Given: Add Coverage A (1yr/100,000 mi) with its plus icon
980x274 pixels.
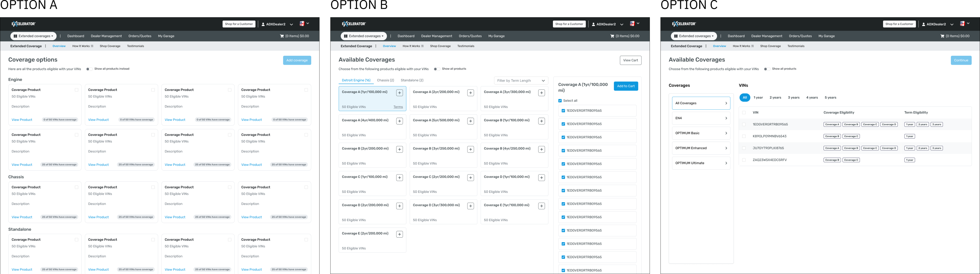Looking at the screenshot, I should (400, 93).
